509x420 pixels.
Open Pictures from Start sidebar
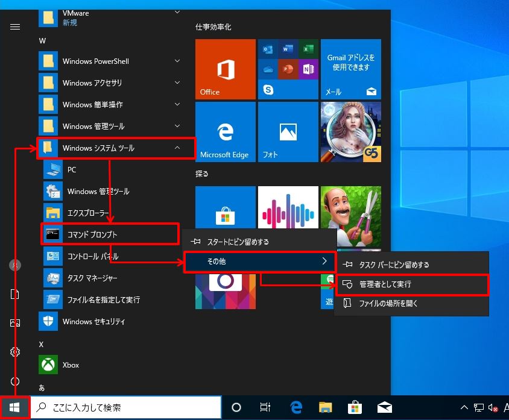pyautogui.click(x=15, y=323)
